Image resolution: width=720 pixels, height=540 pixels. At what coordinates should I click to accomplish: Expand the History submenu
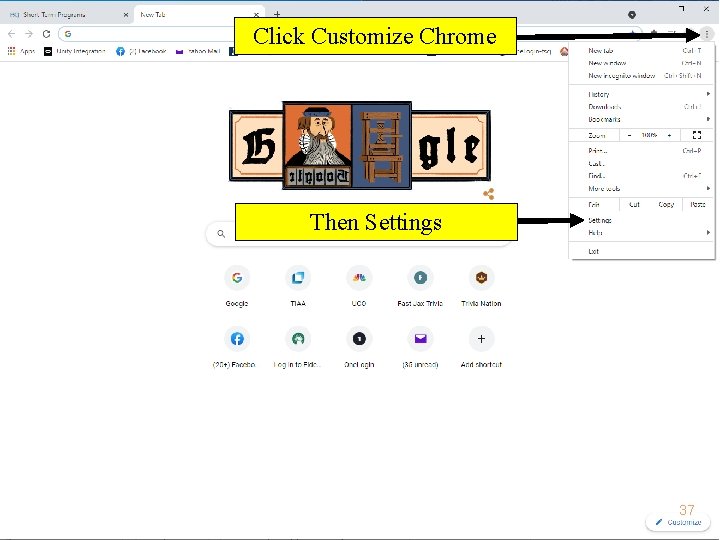click(x=642, y=94)
